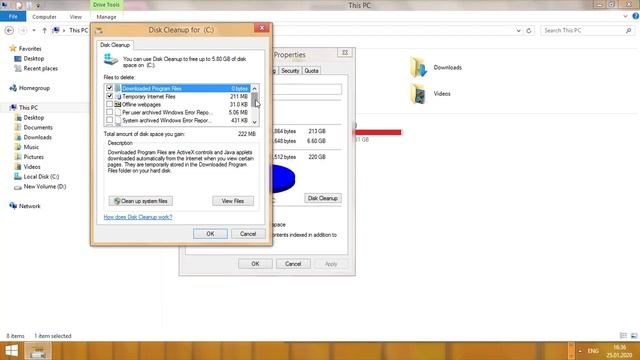Image resolution: width=640 pixels, height=360 pixels.
Task: Open the Computer ribbon tab
Action: click(x=44, y=17)
